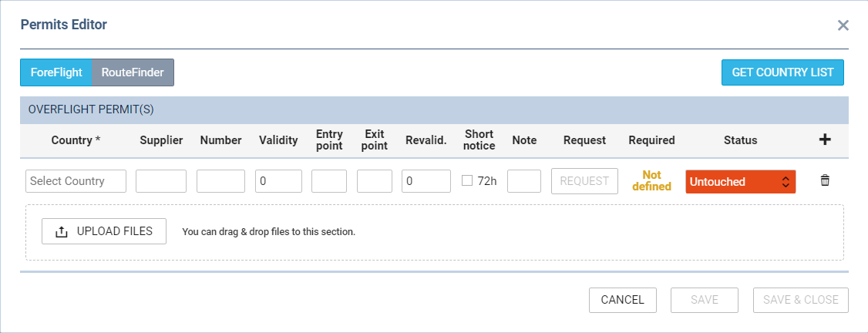Focus the permit Number input field
Screen dimensions: 868x333
[221, 181]
